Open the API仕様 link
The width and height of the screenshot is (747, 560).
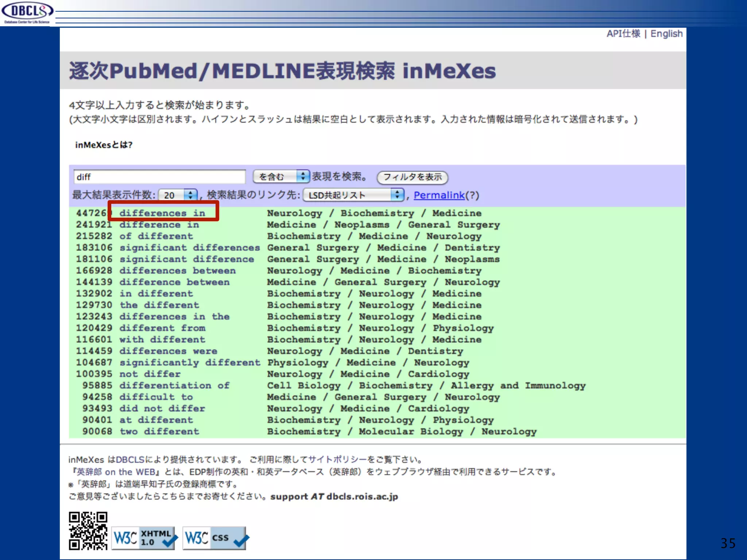click(623, 34)
